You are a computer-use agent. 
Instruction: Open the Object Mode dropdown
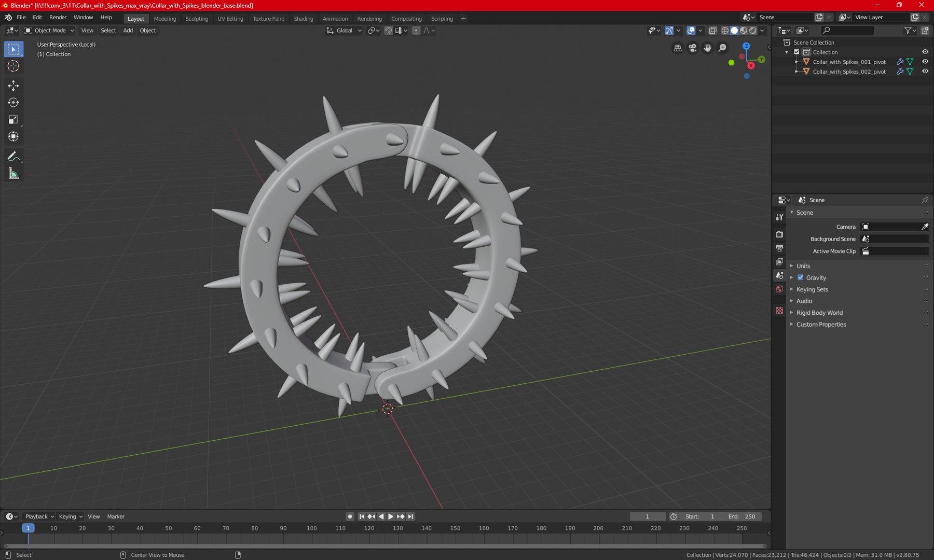click(x=50, y=31)
